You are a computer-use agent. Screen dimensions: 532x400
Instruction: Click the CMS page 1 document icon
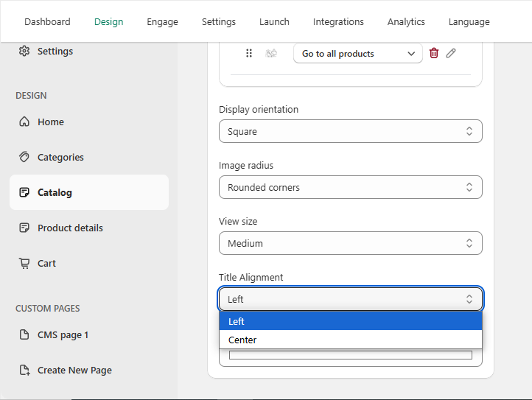(x=24, y=334)
